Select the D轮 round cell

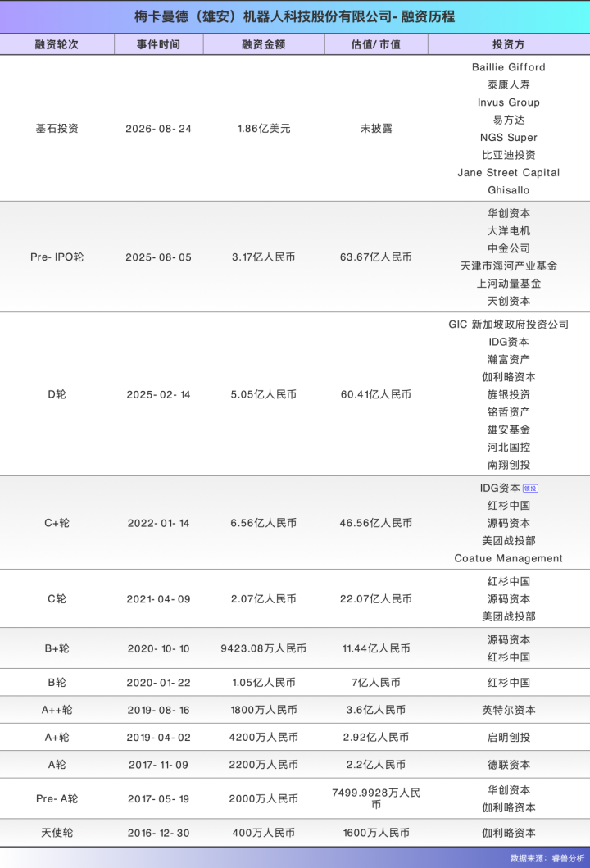[57, 394]
